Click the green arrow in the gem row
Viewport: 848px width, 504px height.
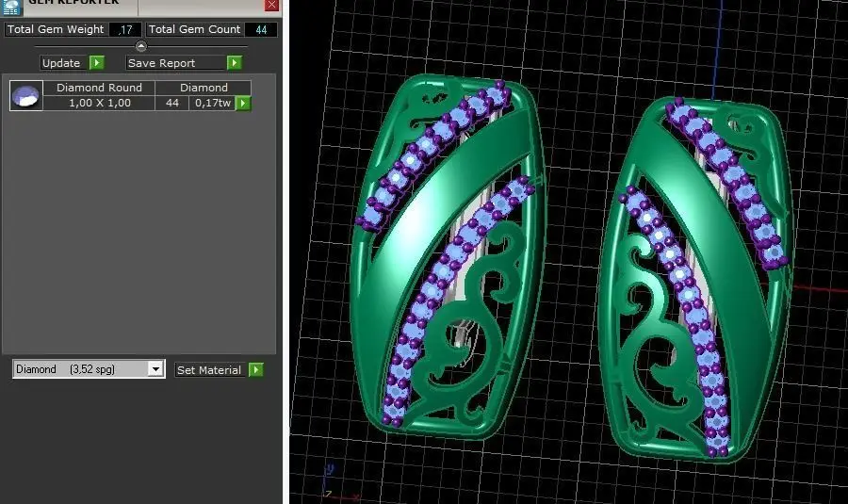click(243, 103)
